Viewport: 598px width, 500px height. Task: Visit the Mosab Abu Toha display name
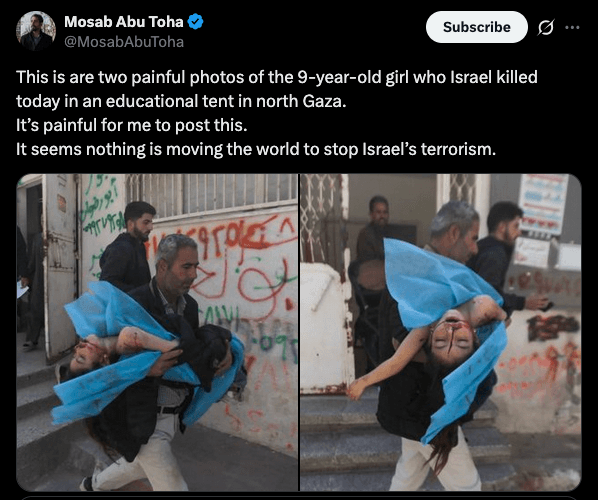click(124, 22)
